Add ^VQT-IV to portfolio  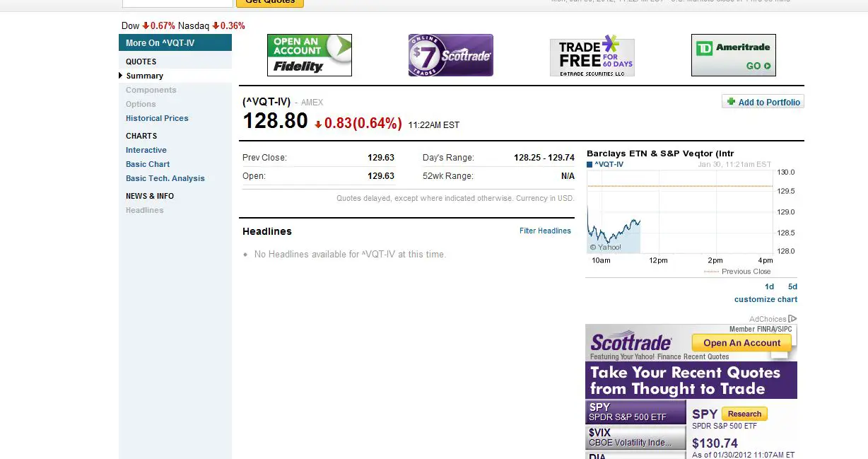click(x=763, y=102)
